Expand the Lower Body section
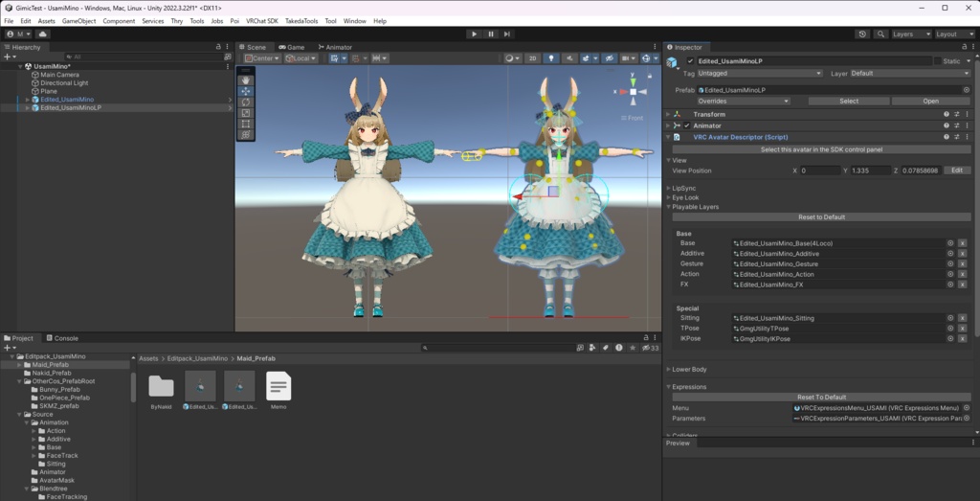 [689, 369]
